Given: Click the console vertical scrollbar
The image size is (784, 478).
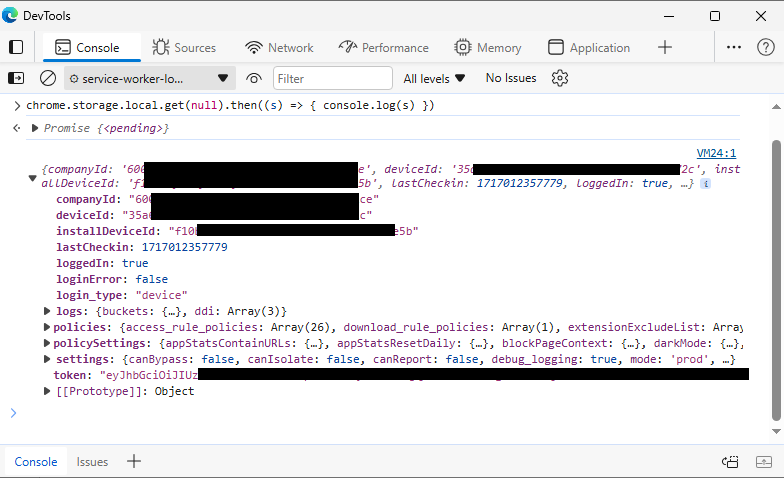Looking at the screenshot, I should click(x=776, y=280).
